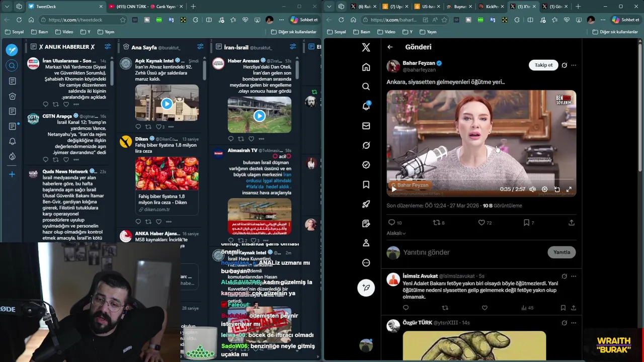644x362 pixels.
Task: Reply to İran Uluslararası post
Action: pos(45,104)
